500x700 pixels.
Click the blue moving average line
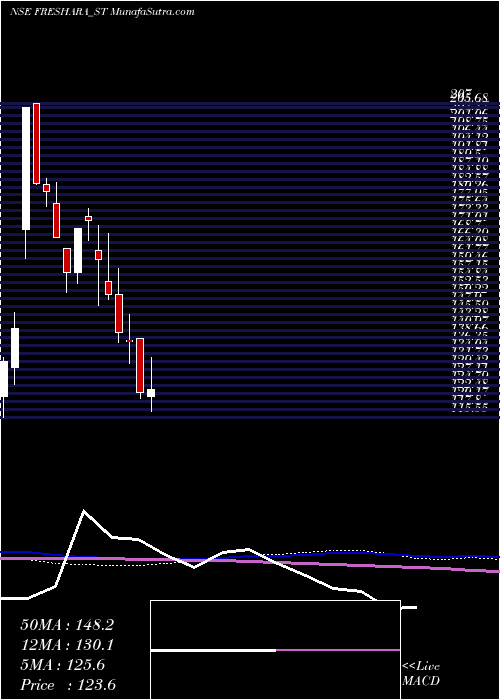tap(250, 555)
